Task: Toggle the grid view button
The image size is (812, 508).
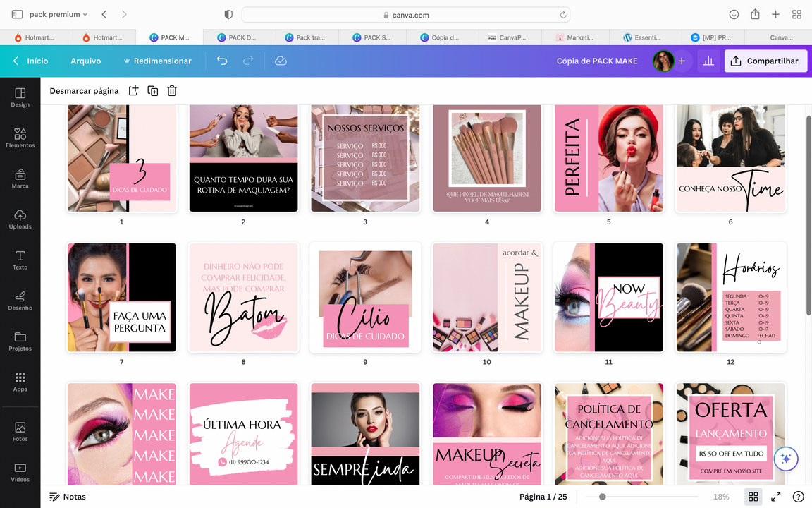Action: (x=753, y=497)
